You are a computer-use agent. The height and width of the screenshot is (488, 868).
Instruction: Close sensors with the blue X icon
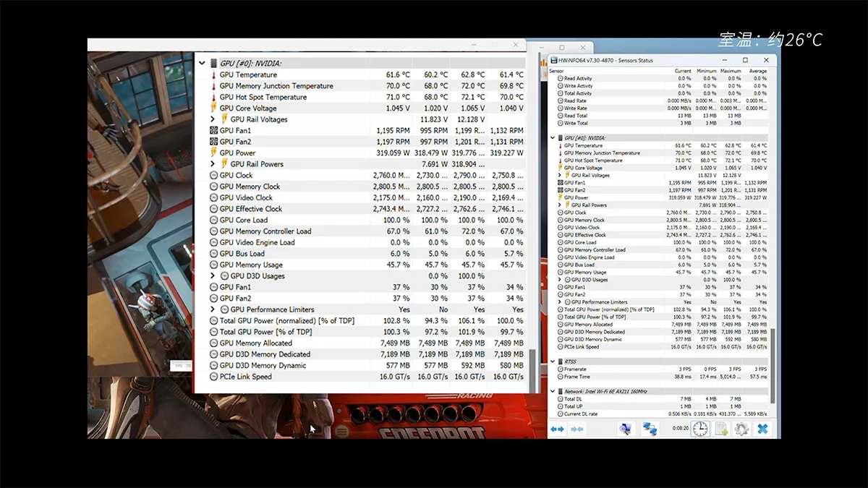(762, 429)
